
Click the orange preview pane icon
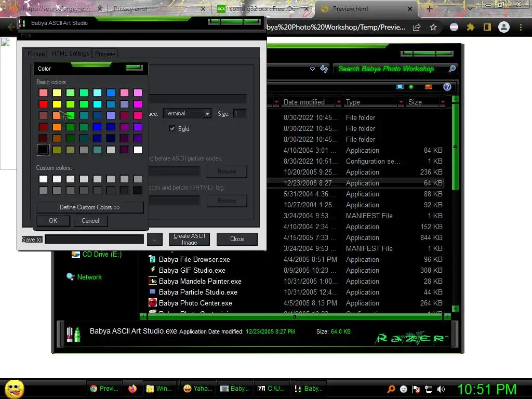point(429,87)
